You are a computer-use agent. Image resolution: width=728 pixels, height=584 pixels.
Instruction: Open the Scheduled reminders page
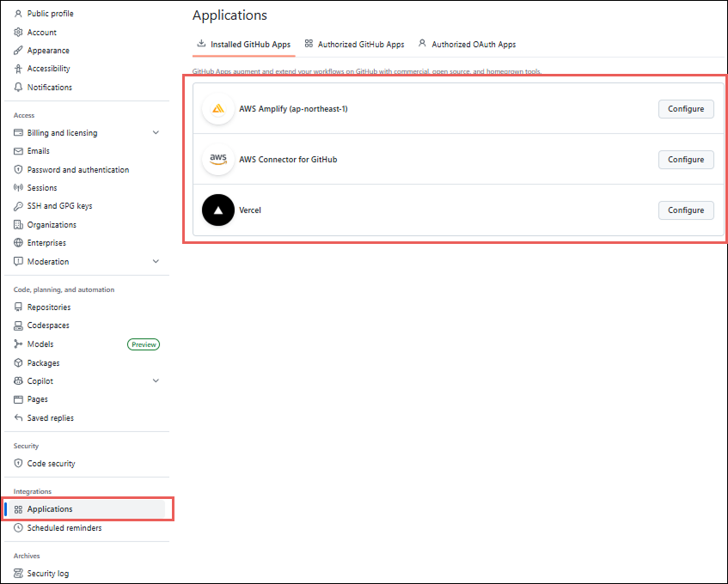point(64,528)
